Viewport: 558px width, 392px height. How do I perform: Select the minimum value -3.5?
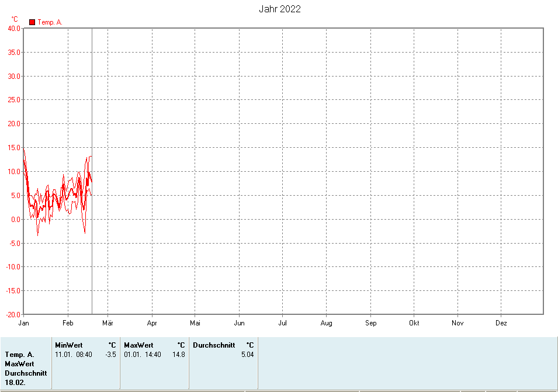[x=110, y=355]
